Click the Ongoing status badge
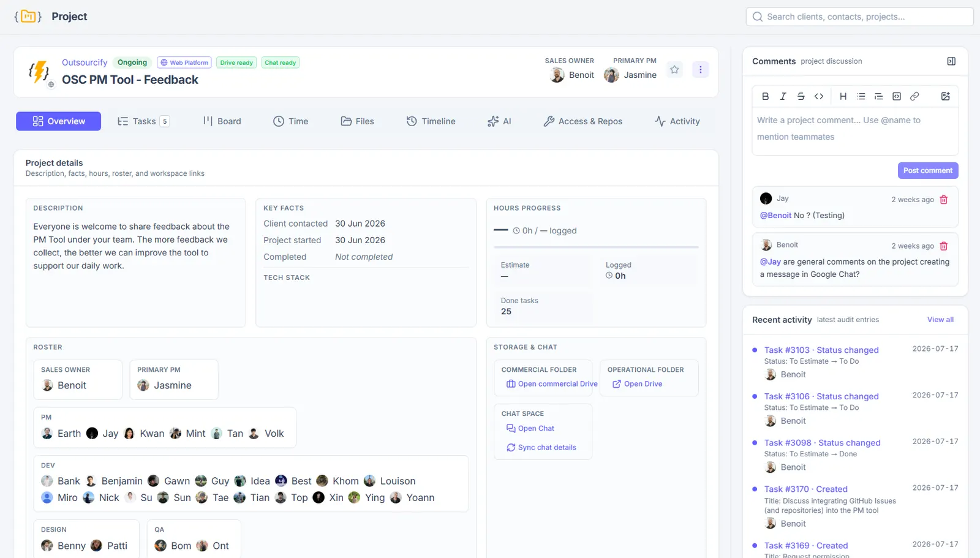The width and height of the screenshot is (980, 558). click(132, 62)
